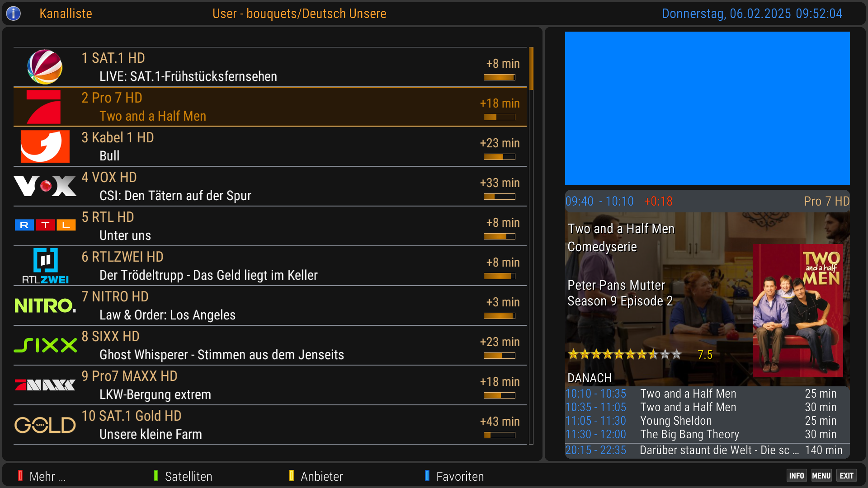Select the RTL colored logo

(45, 225)
